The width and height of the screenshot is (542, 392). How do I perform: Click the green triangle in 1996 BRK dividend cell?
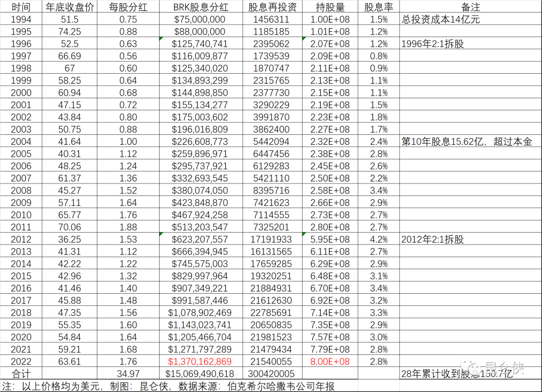pyautogui.click(x=161, y=39)
